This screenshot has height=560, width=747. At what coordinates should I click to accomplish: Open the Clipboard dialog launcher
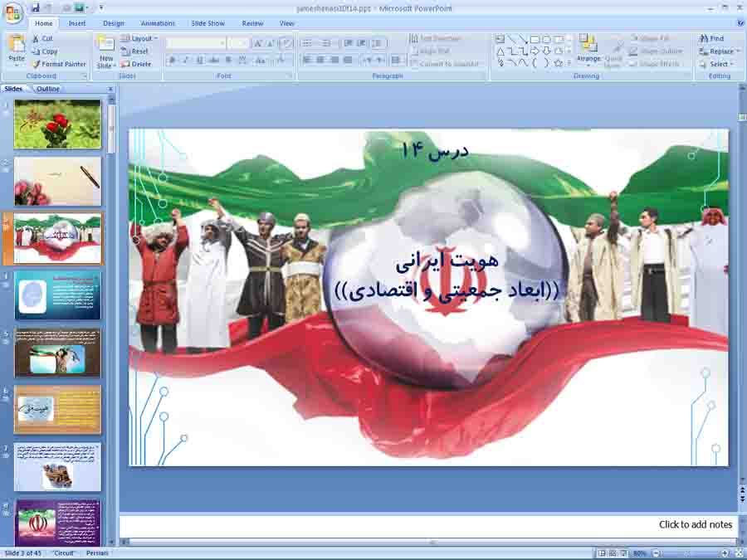tap(85, 76)
